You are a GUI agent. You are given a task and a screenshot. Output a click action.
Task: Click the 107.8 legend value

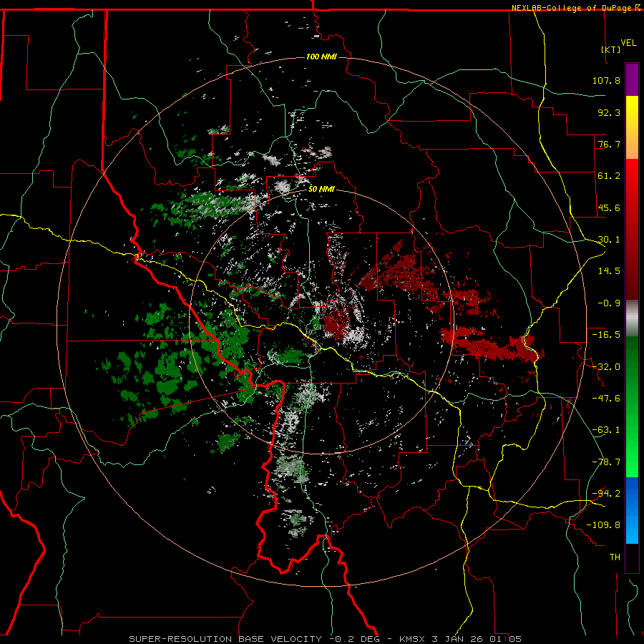point(606,80)
